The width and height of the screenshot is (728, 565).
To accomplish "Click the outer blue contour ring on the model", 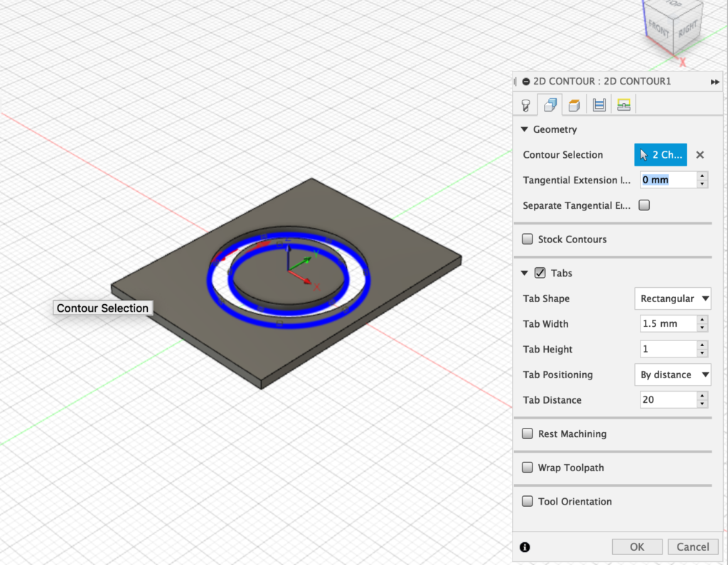I will click(x=289, y=325).
